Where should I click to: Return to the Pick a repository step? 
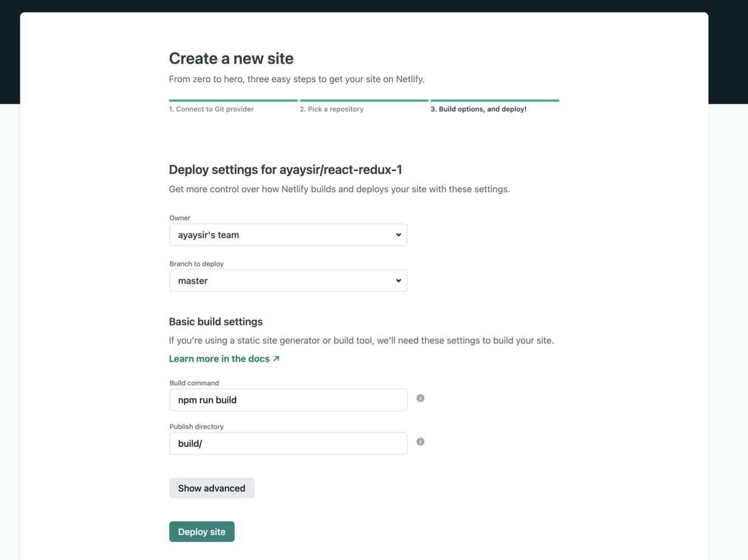332,109
